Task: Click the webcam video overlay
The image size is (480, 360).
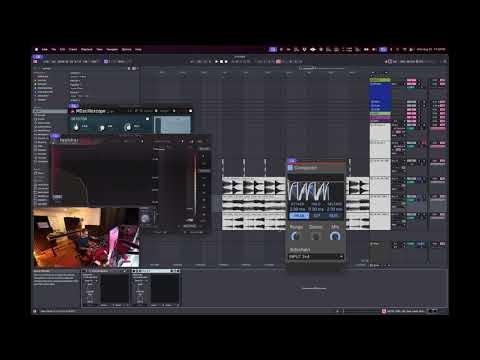Action: (x=86, y=237)
